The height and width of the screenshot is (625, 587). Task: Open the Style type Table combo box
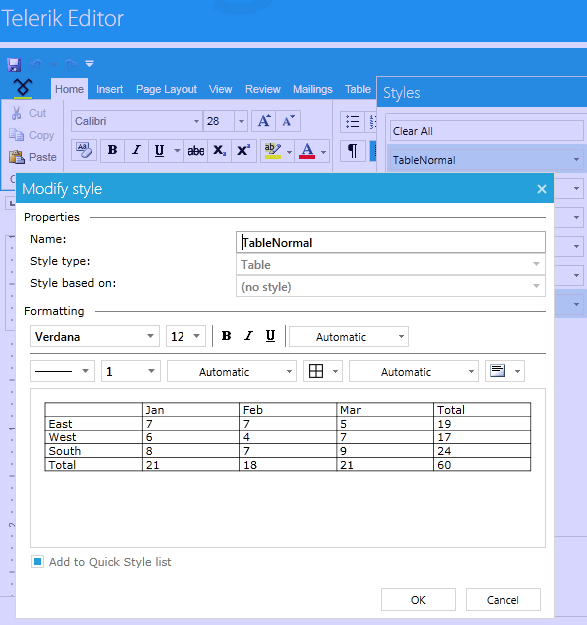[x=391, y=265]
